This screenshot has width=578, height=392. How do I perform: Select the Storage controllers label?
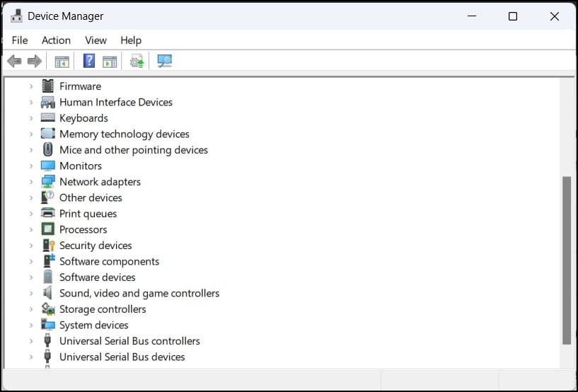point(103,309)
